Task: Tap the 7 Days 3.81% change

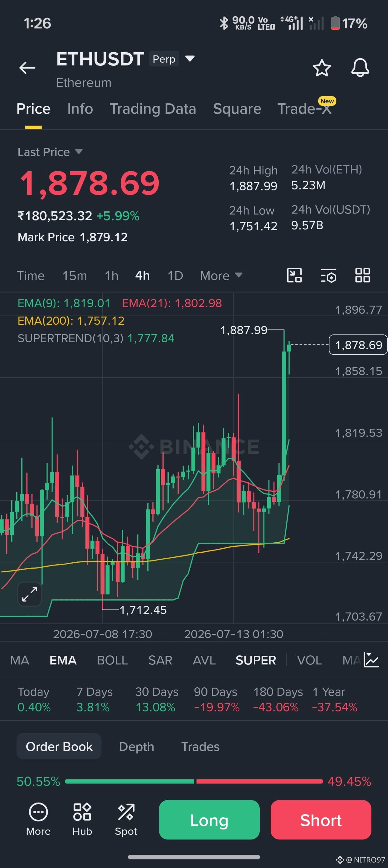Action: pos(94,699)
